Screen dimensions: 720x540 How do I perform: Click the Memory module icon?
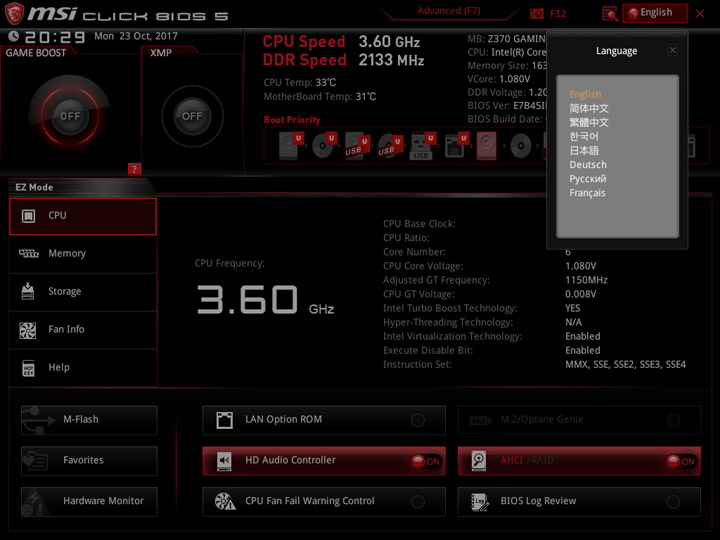[28, 253]
